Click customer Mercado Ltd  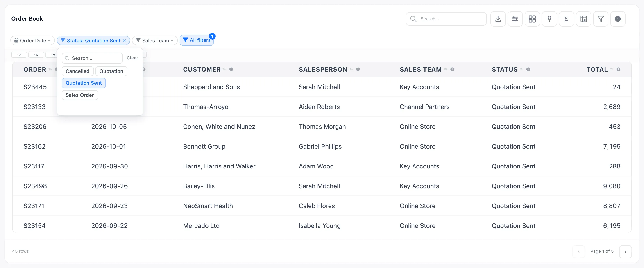click(201, 225)
